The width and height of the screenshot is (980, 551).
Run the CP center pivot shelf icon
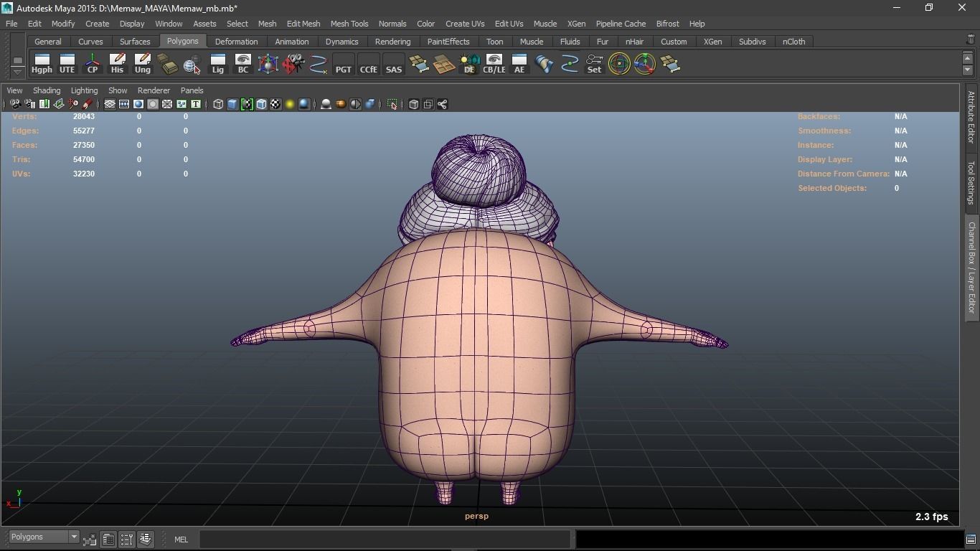pyautogui.click(x=92, y=64)
